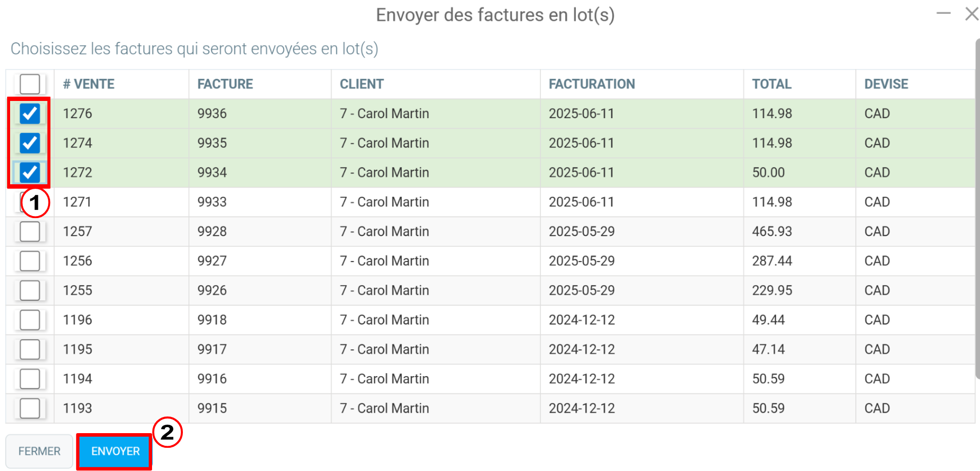The image size is (980, 471).
Task: Minimize the batch invoice dialog
Action: (x=943, y=14)
